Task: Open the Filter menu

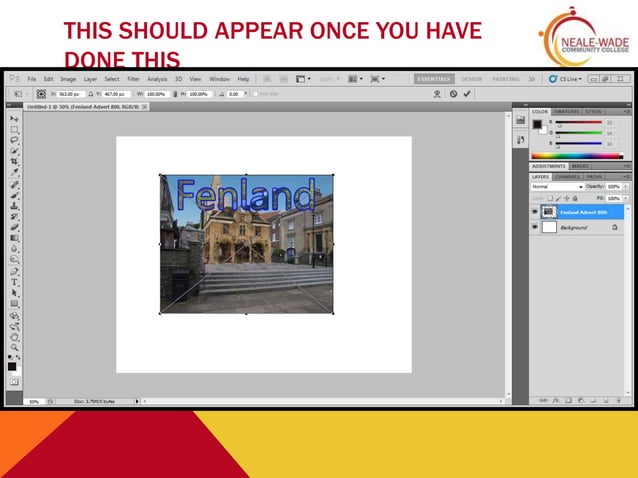Action: [x=133, y=79]
